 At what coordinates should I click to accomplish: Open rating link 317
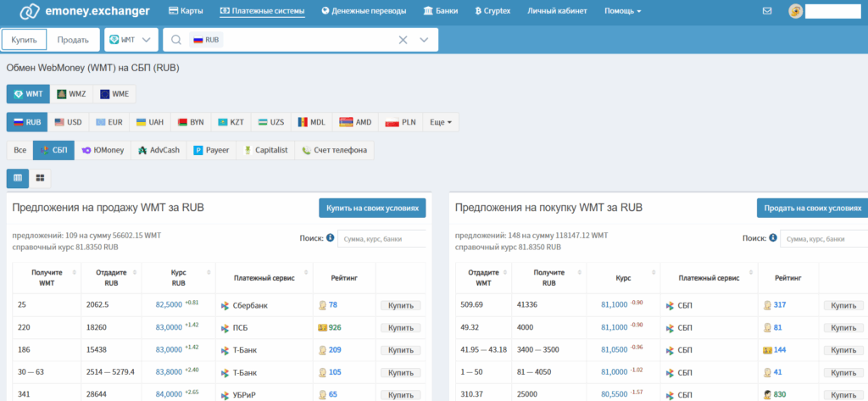click(780, 305)
